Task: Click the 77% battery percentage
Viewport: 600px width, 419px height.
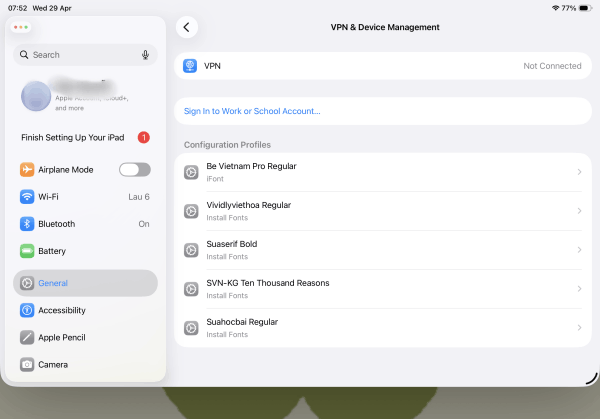Action: (569, 8)
